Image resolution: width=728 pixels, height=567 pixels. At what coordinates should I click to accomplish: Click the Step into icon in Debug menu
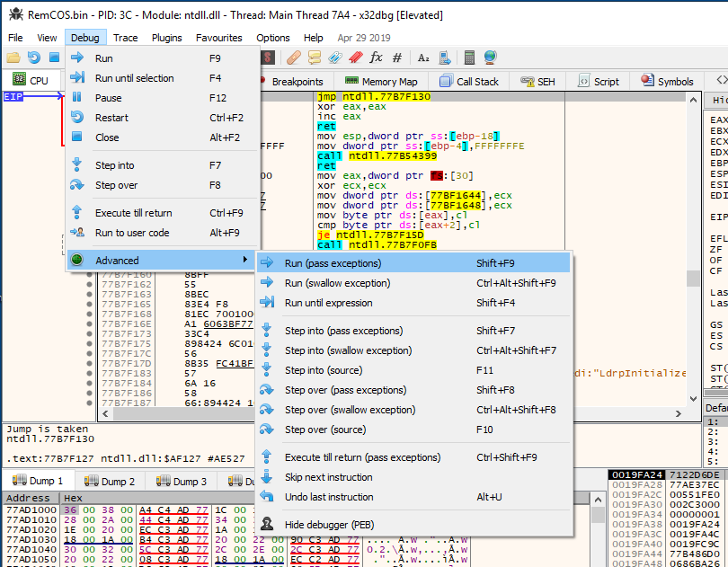pyautogui.click(x=77, y=164)
